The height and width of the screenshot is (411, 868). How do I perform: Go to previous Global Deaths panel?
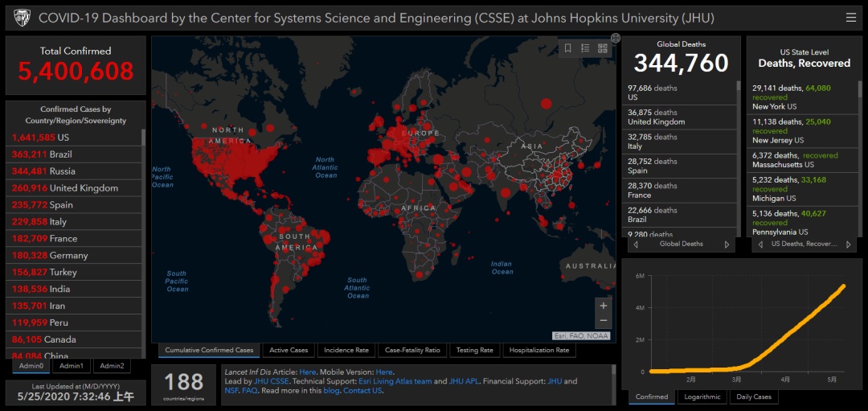coord(636,245)
